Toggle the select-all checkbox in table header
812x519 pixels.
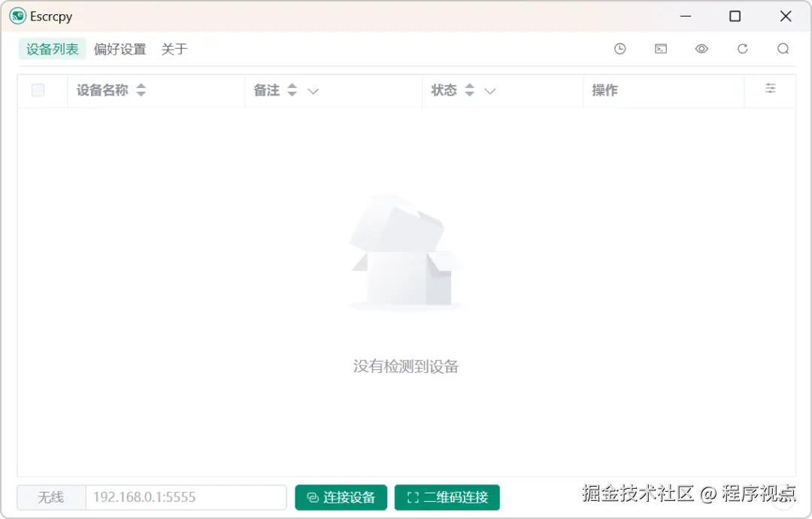38,90
